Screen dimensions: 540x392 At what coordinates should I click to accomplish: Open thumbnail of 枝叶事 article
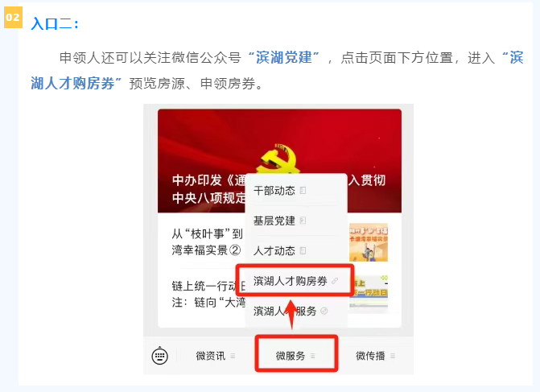point(369,242)
